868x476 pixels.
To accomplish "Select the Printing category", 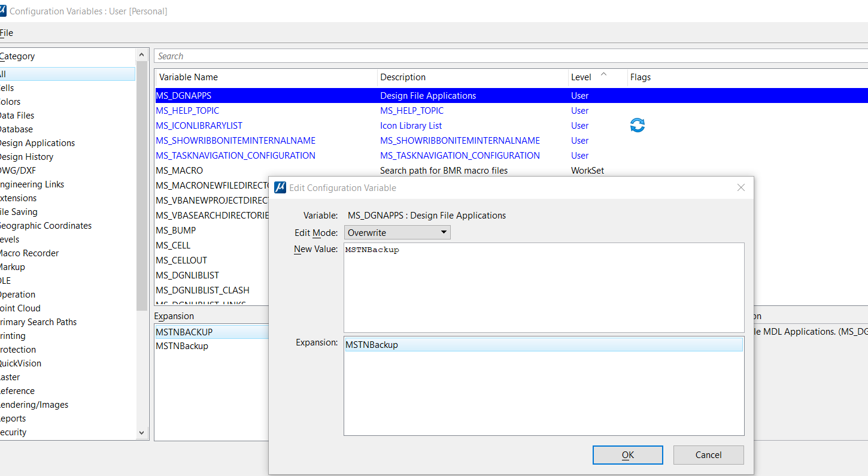I will 13,336.
